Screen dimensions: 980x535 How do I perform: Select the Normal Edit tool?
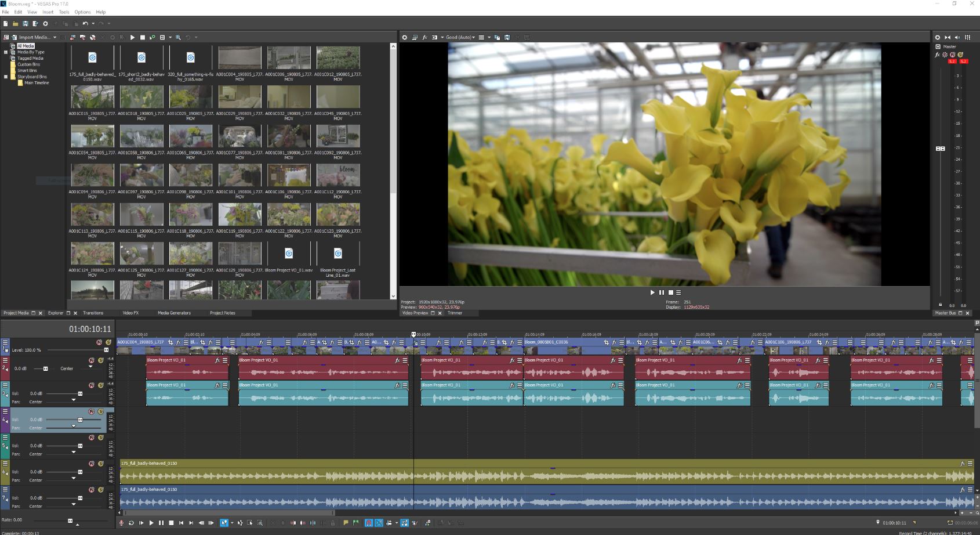[223, 522]
